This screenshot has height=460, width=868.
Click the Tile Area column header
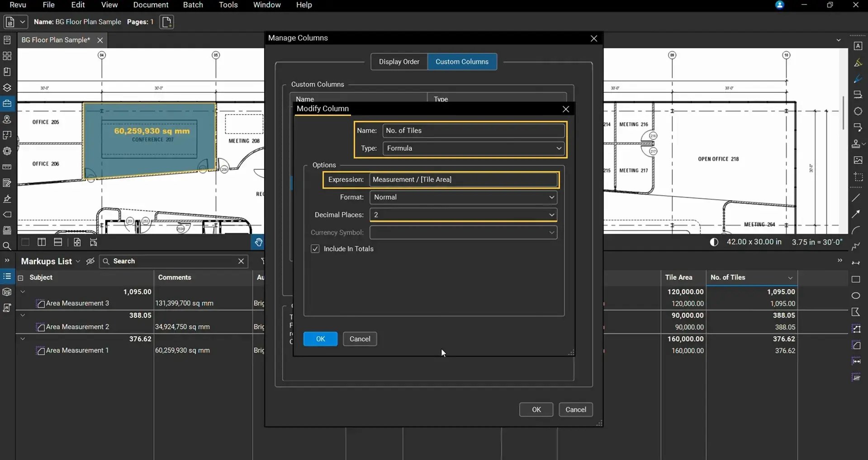click(x=683, y=278)
